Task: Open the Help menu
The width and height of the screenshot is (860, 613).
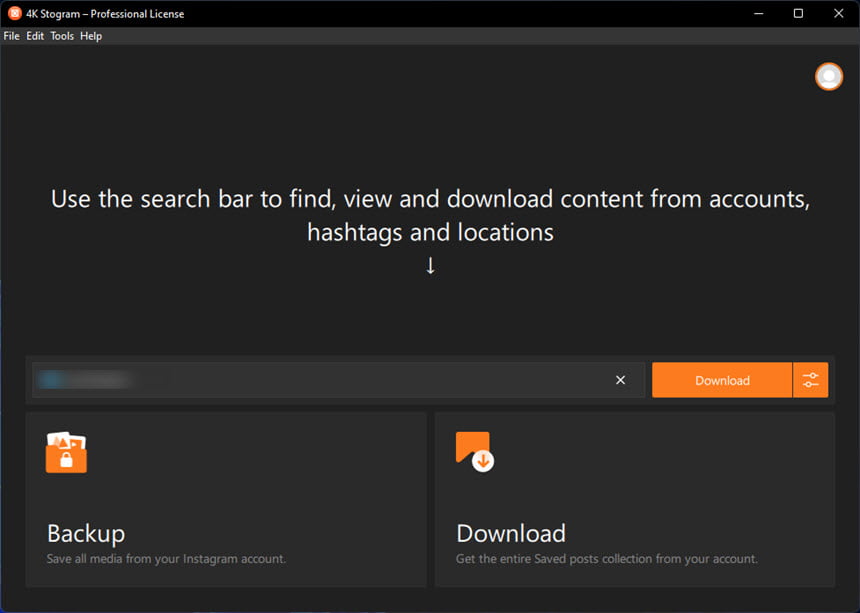Action: point(91,36)
